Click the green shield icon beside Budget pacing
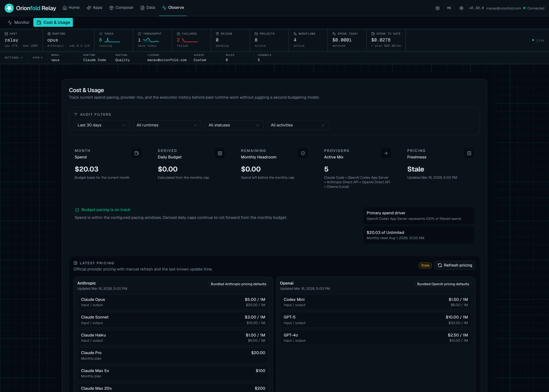 (x=77, y=210)
